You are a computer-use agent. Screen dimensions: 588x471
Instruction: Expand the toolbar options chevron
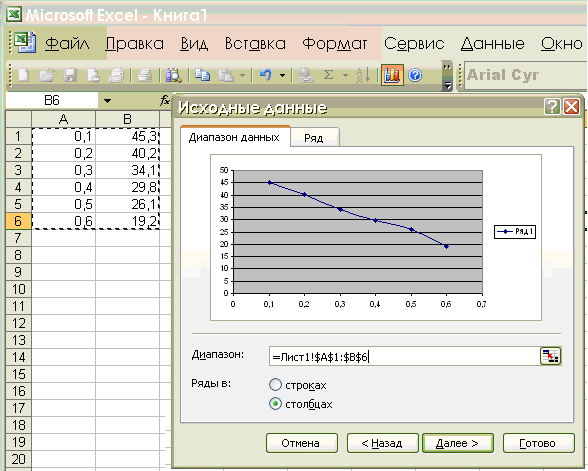tap(447, 76)
